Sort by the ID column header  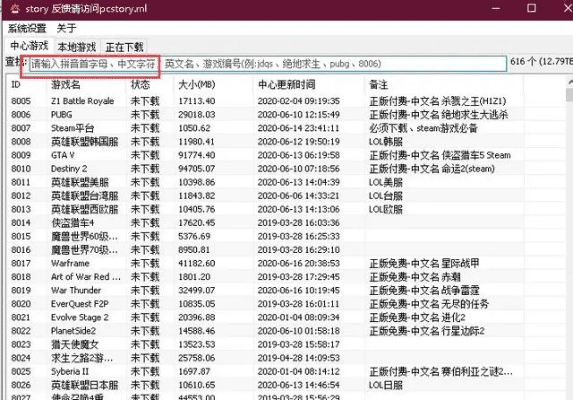click(x=27, y=85)
